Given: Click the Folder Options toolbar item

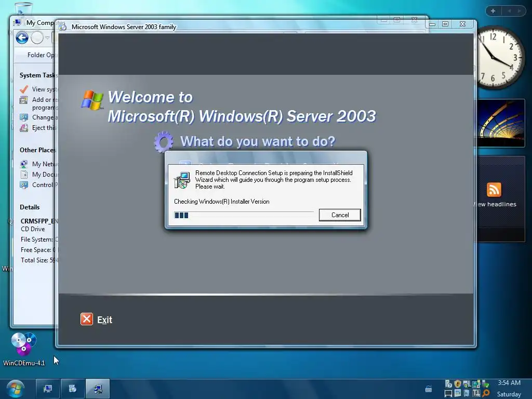Looking at the screenshot, I should (41, 55).
